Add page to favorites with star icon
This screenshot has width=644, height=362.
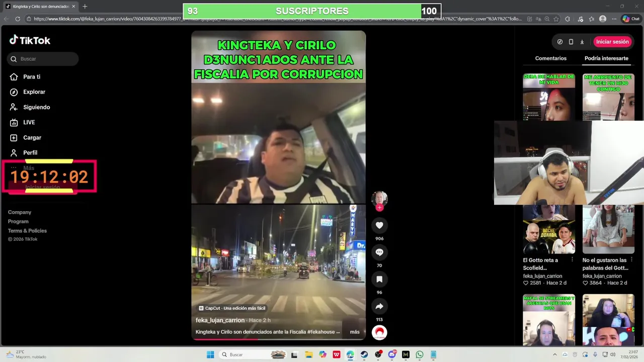coord(556,19)
